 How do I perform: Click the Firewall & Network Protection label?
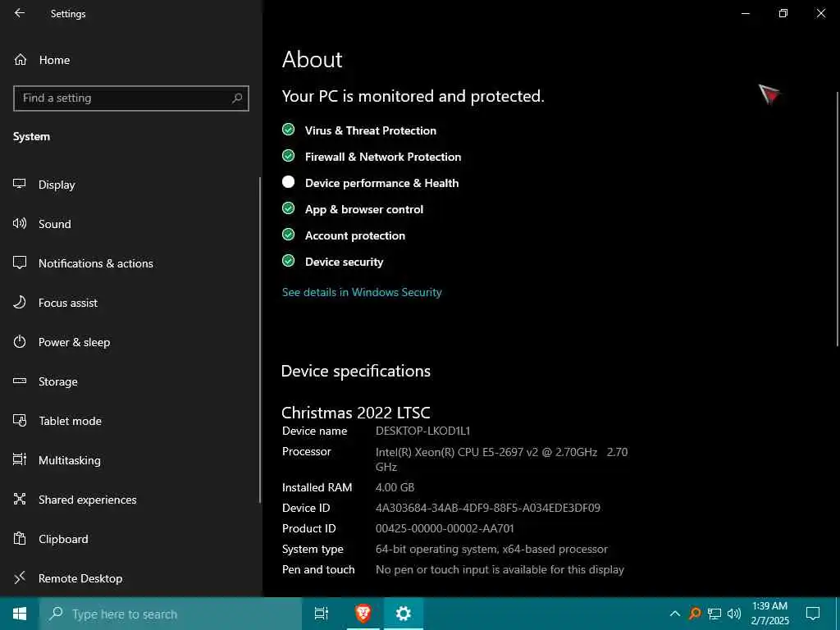[383, 157]
